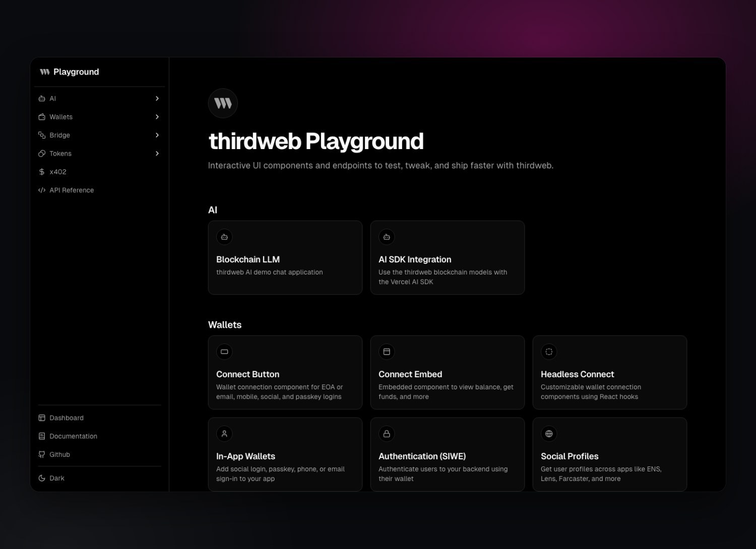This screenshot has height=549, width=756.
Task: Click the user icon on In-App Wallets card
Action: pos(224,434)
